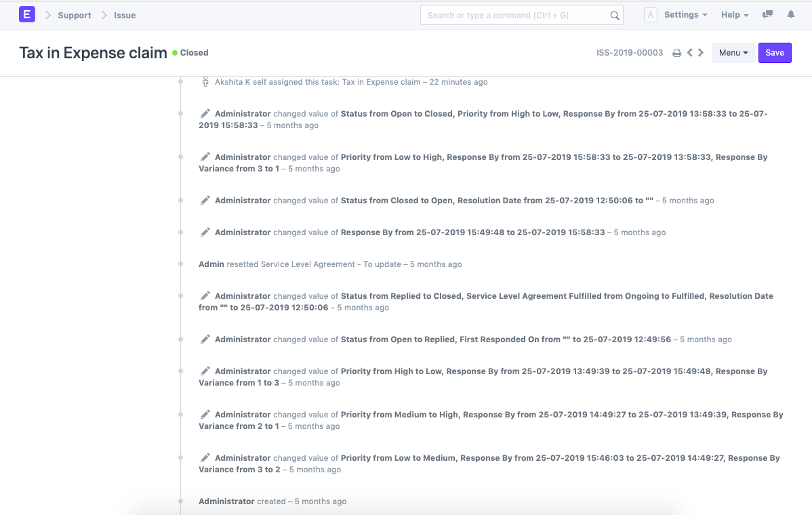Viewport: 812px width, 515px height.
Task: Click inside the command search field
Action: [515, 15]
